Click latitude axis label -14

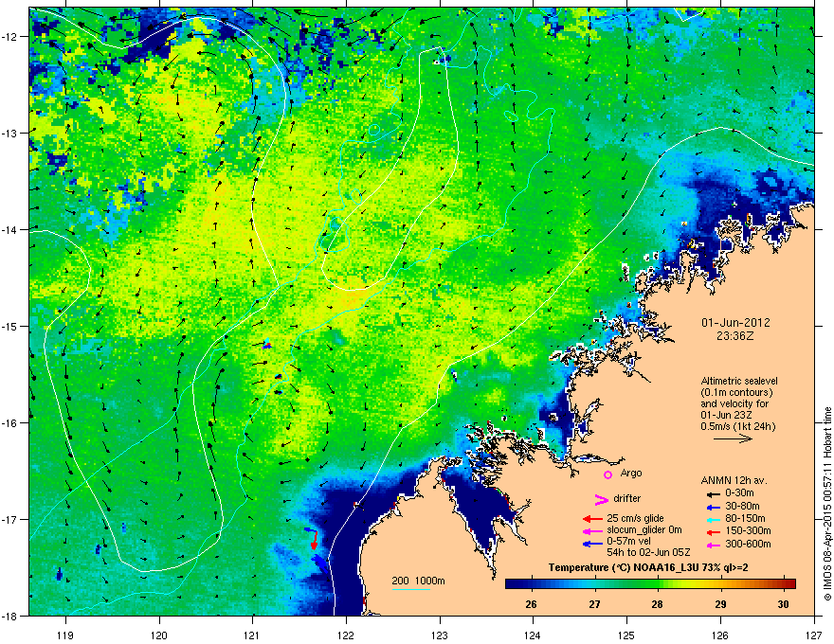point(10,229)
